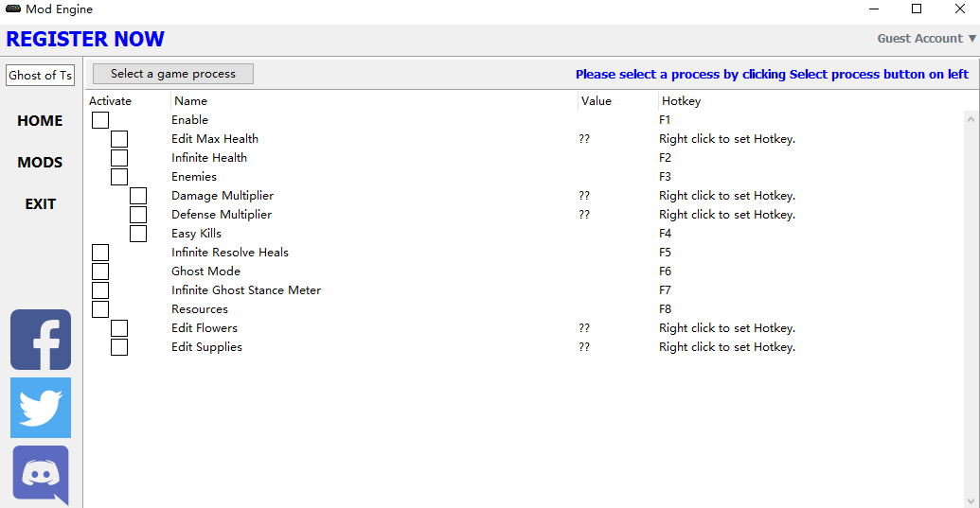Activate the Easy Kills checkbox
The image size is (980, 508).
(x=138, y=234)
